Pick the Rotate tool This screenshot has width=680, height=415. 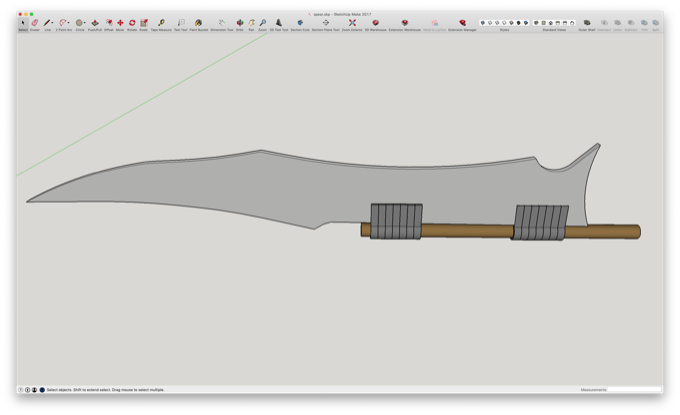click(x=132, y=23)
